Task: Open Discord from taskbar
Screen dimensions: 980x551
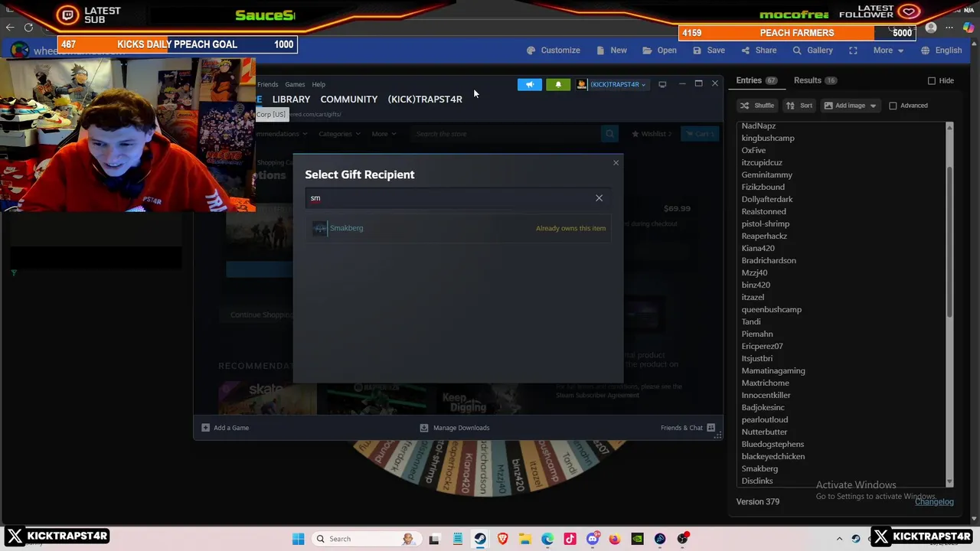Action: [593, 539]
